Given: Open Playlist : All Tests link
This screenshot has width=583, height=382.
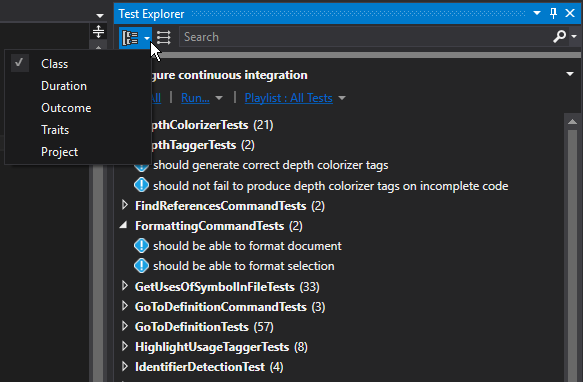Looking at the screenshot, I should click(x=289, y=98).
